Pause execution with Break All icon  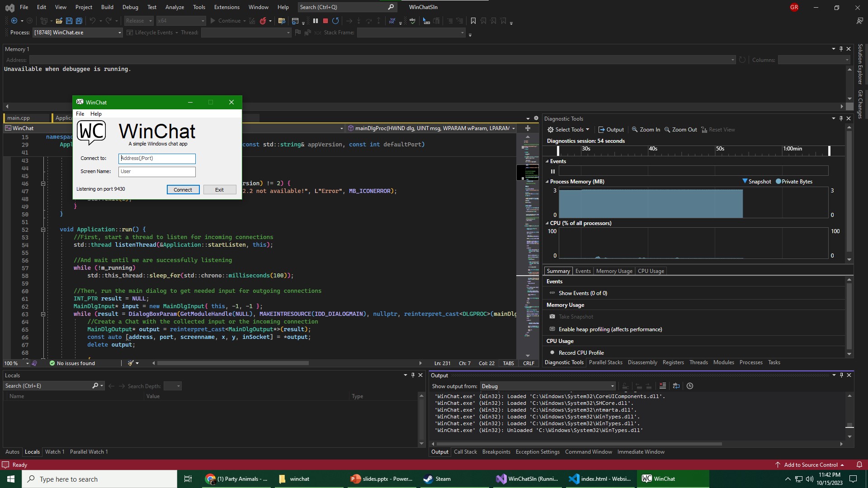316,21
